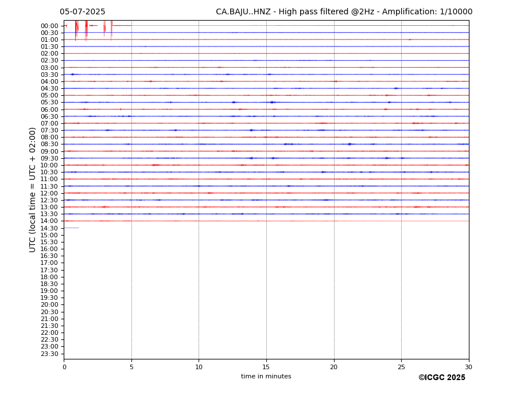532x399 pixels.
Task: Click the UTC local time y-axis label
Action: click(x=32, y=190)
